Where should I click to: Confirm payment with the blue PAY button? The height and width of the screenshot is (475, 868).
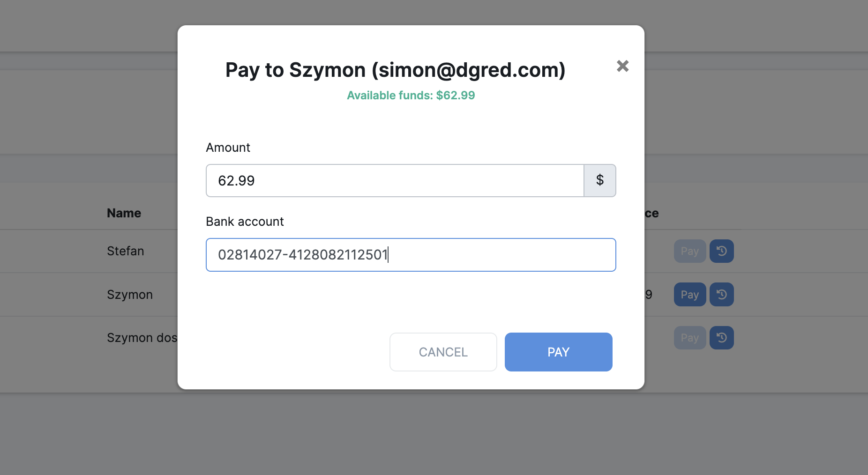pyautogui.click(x=558, y=352)
